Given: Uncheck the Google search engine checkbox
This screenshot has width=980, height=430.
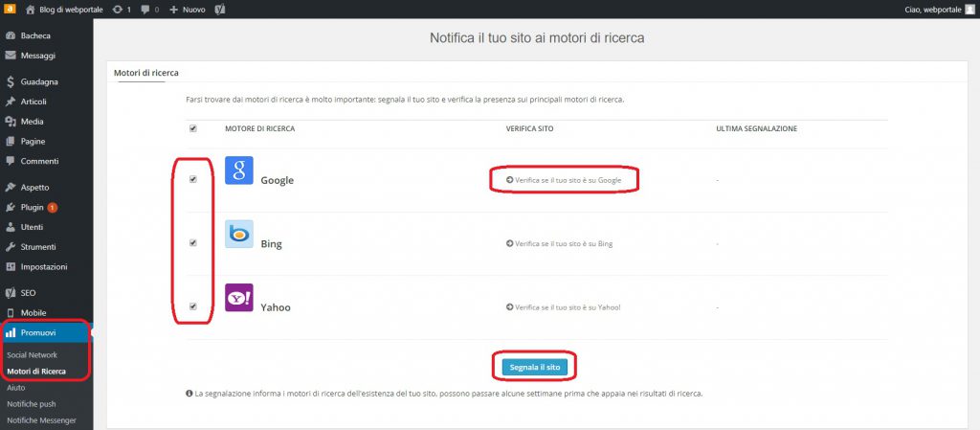Looking at the screenshot, I should pyautogui.click(x=193, y=179).
